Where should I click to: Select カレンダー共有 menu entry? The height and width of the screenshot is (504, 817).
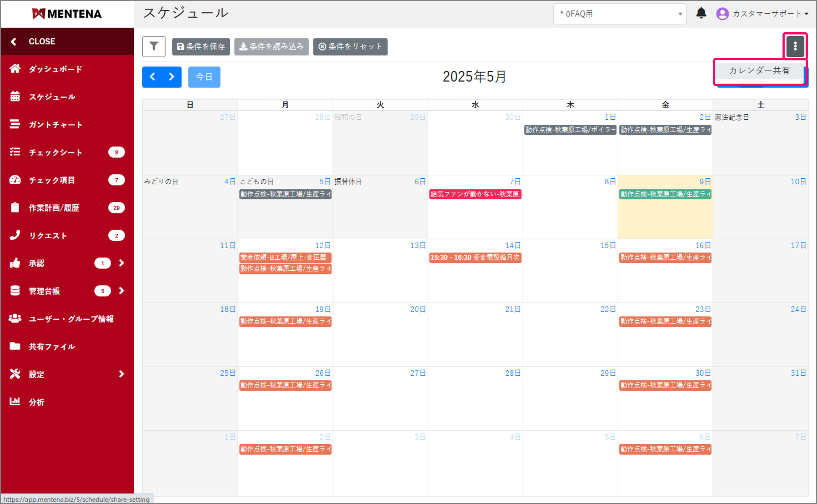click(x=759, y=71)
